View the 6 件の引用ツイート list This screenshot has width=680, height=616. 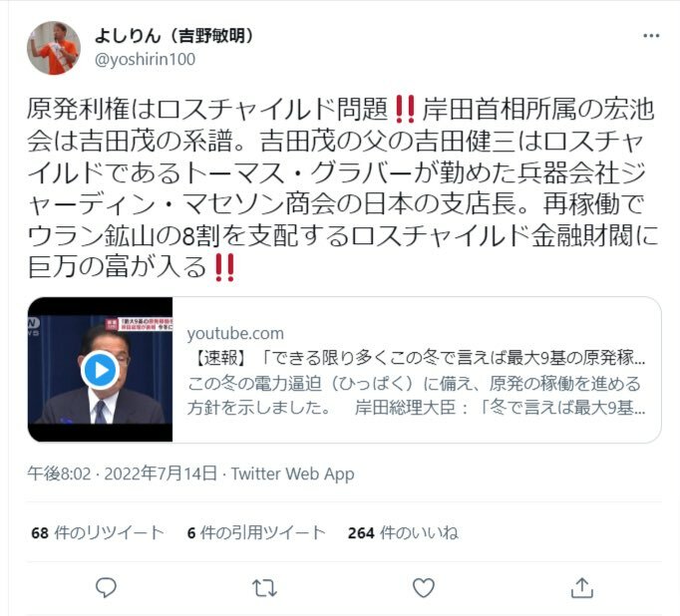point(256,532)
